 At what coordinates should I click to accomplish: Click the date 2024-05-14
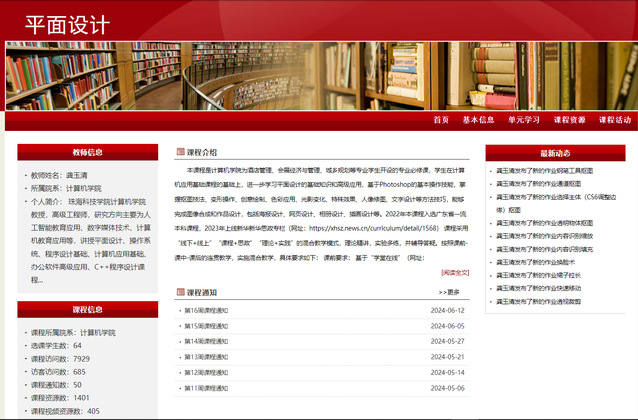tap(447, 372)
